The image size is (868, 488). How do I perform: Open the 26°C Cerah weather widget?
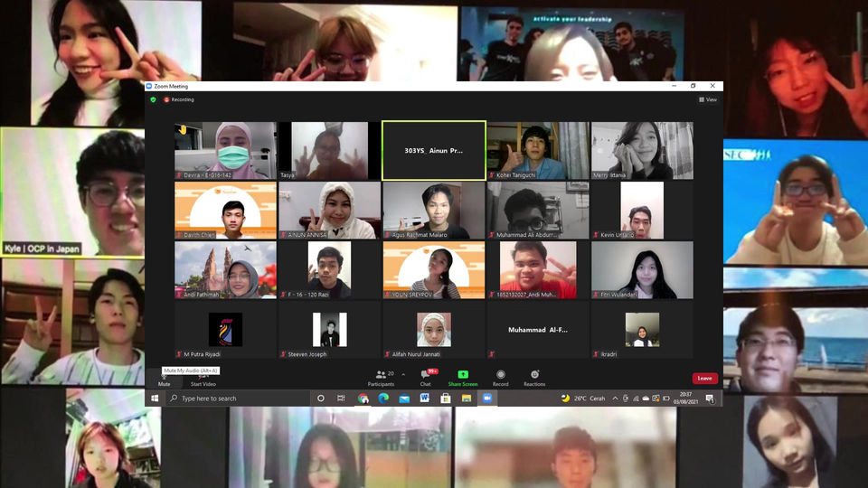coord(583,399)
